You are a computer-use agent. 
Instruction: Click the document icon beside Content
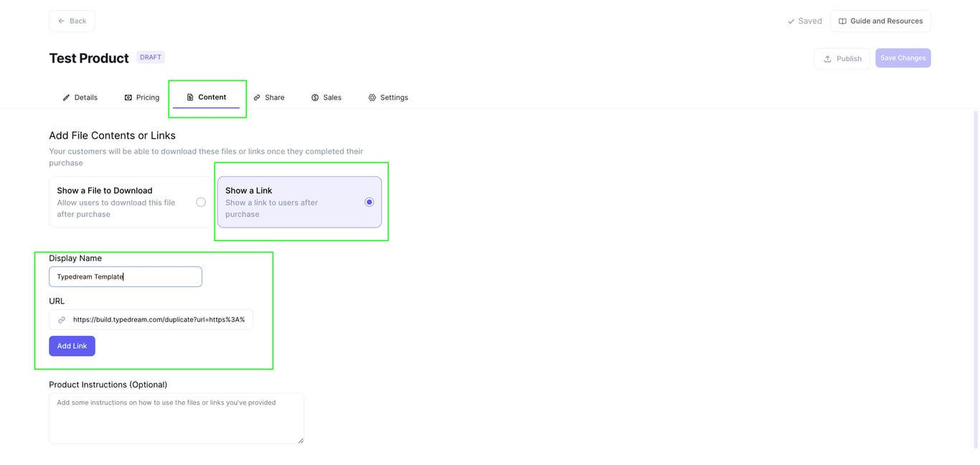(x=190, y=98)
